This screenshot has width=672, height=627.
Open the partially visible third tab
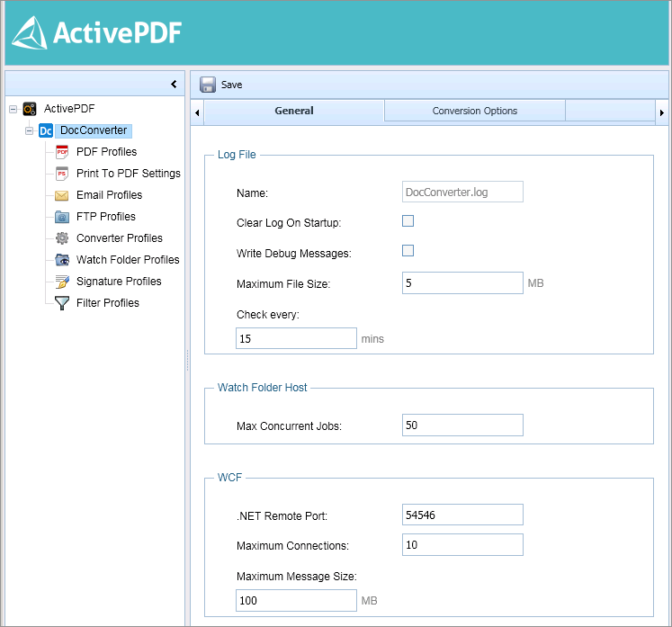(610, 111)
